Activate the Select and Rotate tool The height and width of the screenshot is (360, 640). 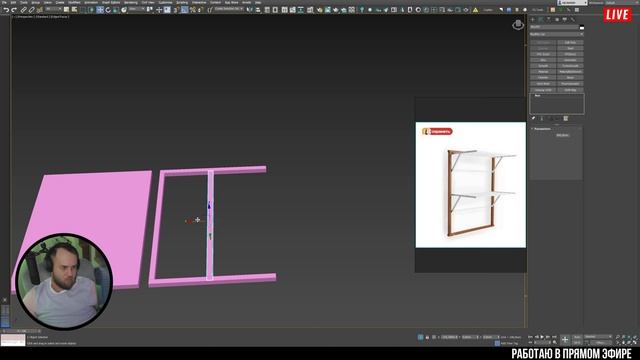point(108,9)
